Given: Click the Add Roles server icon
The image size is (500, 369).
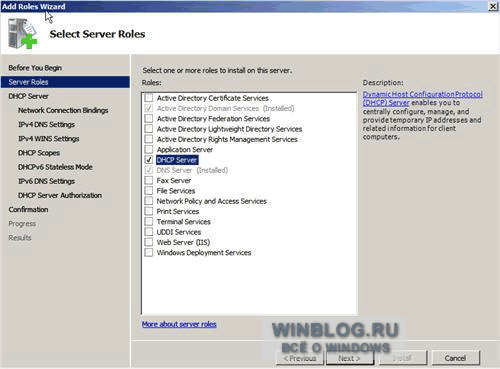Looking at the screenshot, I should (x=22, y=33).
